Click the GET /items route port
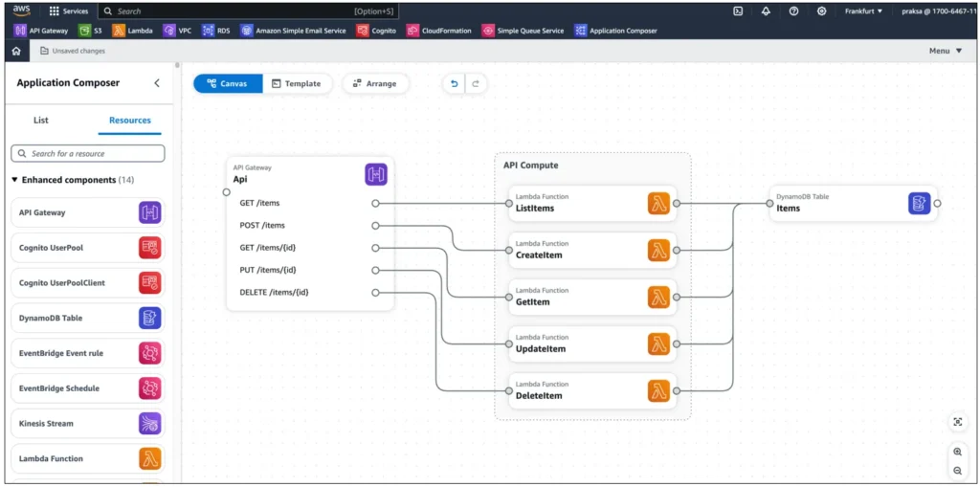 tap(375, 203)
